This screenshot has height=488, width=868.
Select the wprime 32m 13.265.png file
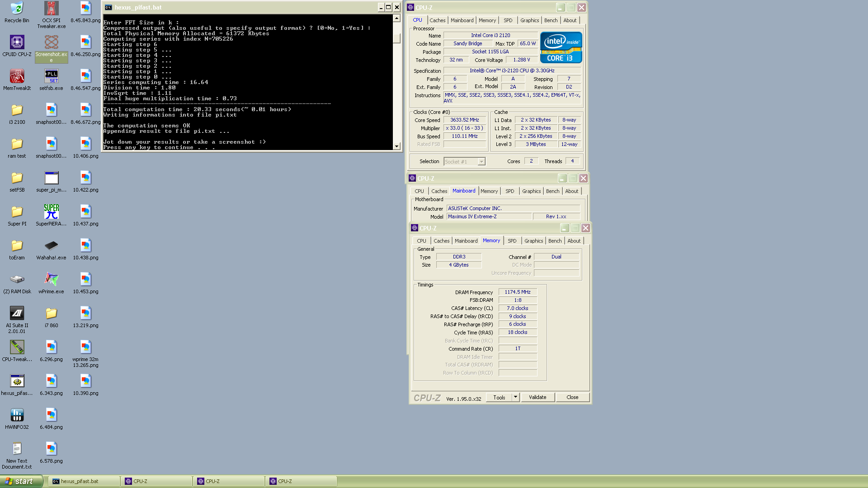(85, 354)
